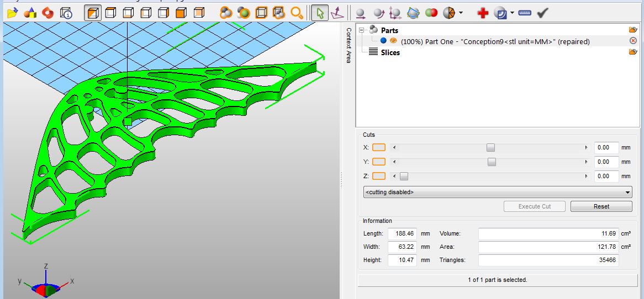This screenshot has width=644, height=299.
Task: Toggle the Z cut plane button
Action: (x=379, y=176)
